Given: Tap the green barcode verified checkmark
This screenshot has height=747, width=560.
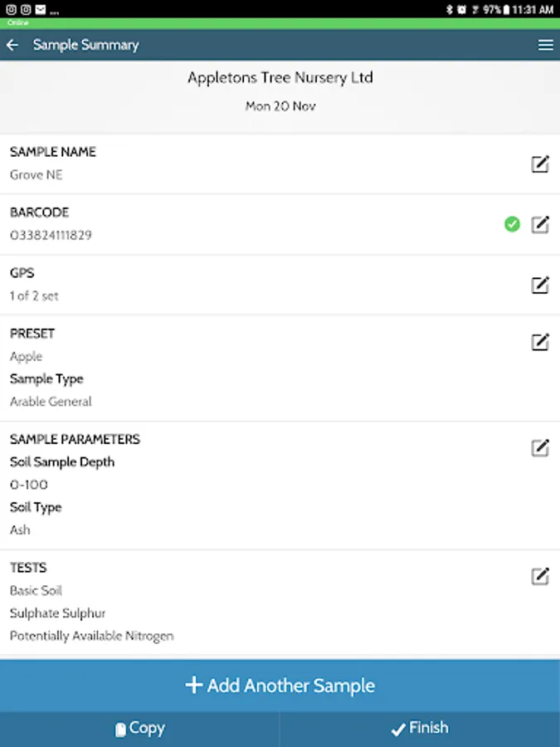Looking at the screenshot, I should pyautogui.click(x=512, y=224).
